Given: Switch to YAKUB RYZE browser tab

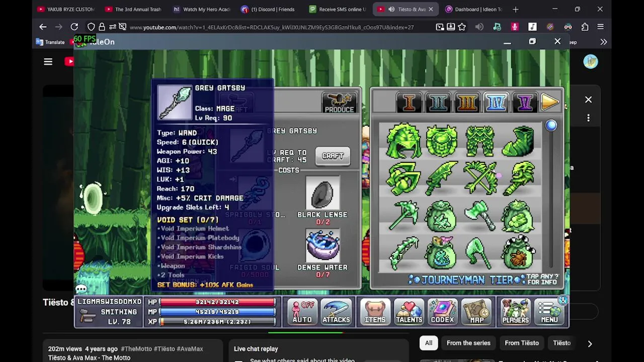Looking at the screenshot, I should (66, 9).
